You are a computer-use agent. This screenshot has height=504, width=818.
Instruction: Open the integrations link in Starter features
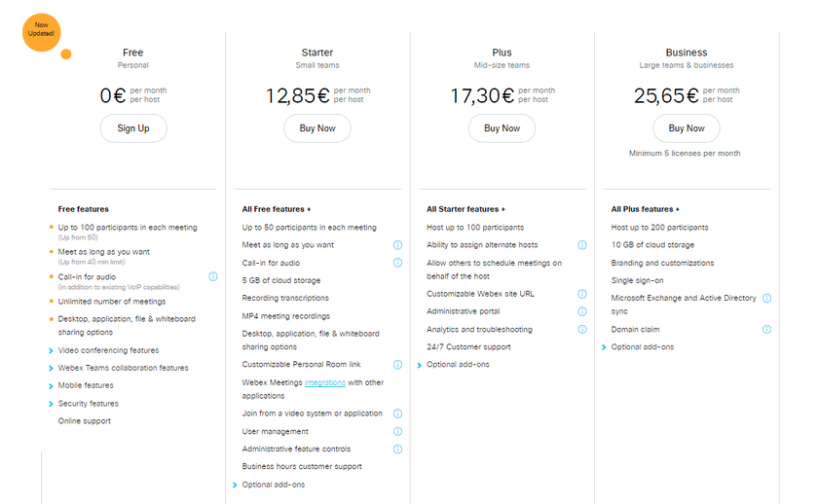pos(324,382)
